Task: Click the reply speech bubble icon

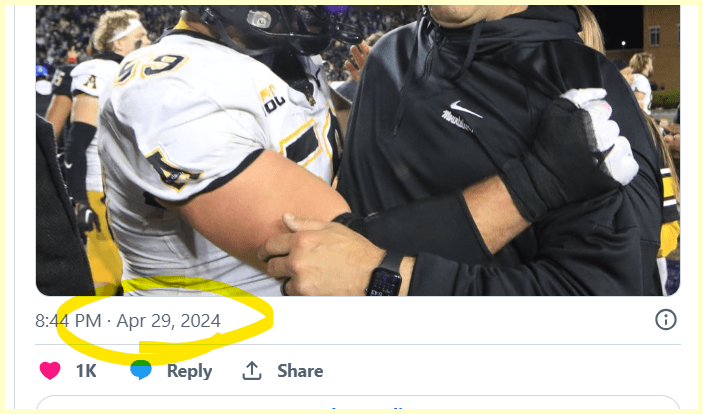Action: [x=141, y=370]
